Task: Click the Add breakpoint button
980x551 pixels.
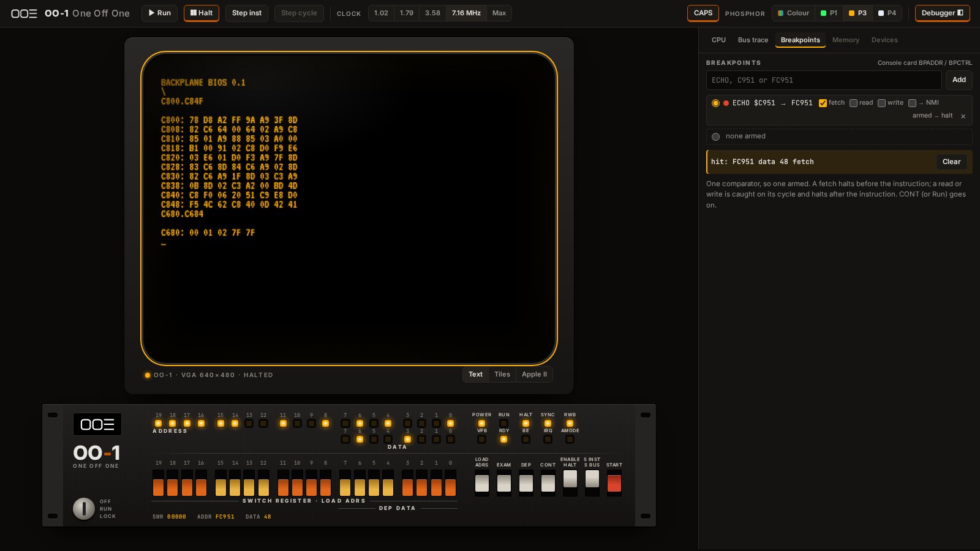Action: click(x=959, y=80)
